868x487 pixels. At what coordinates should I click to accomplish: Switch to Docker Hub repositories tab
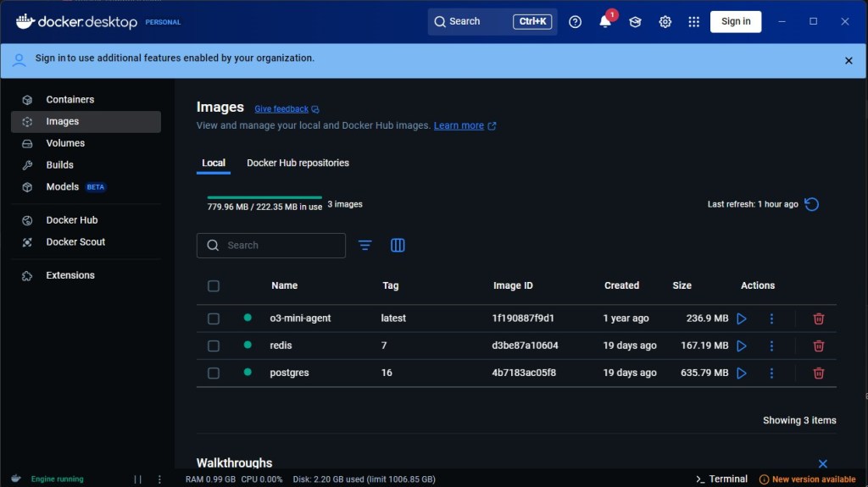point(298,163)
